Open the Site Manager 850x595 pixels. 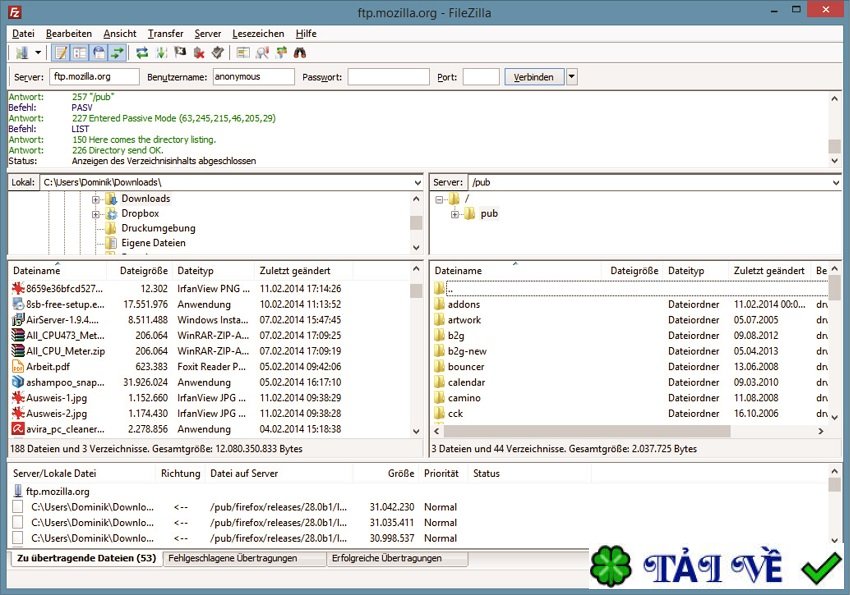tap(20, 52)
